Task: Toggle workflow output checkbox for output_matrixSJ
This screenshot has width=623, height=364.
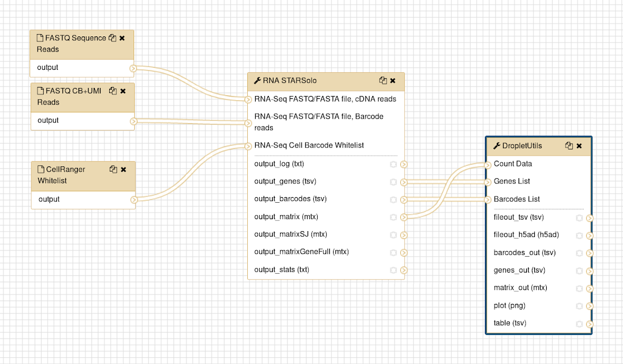Action: coord(393,235)
